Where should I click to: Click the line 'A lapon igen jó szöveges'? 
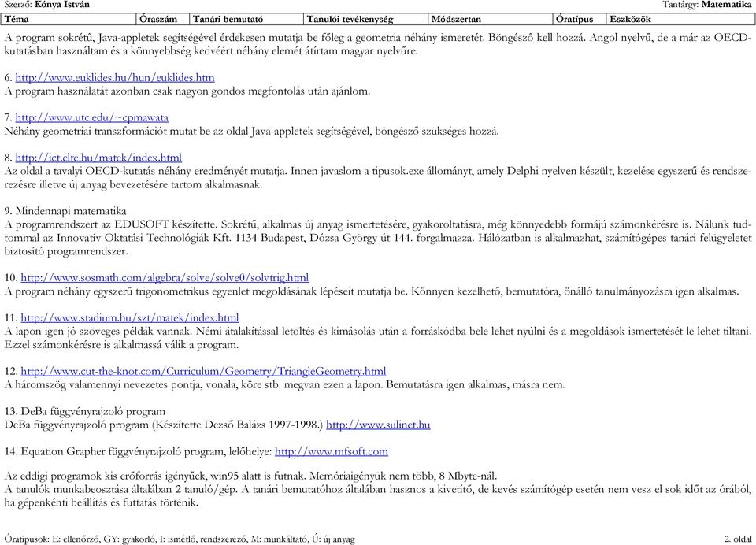tap(378, 332)
